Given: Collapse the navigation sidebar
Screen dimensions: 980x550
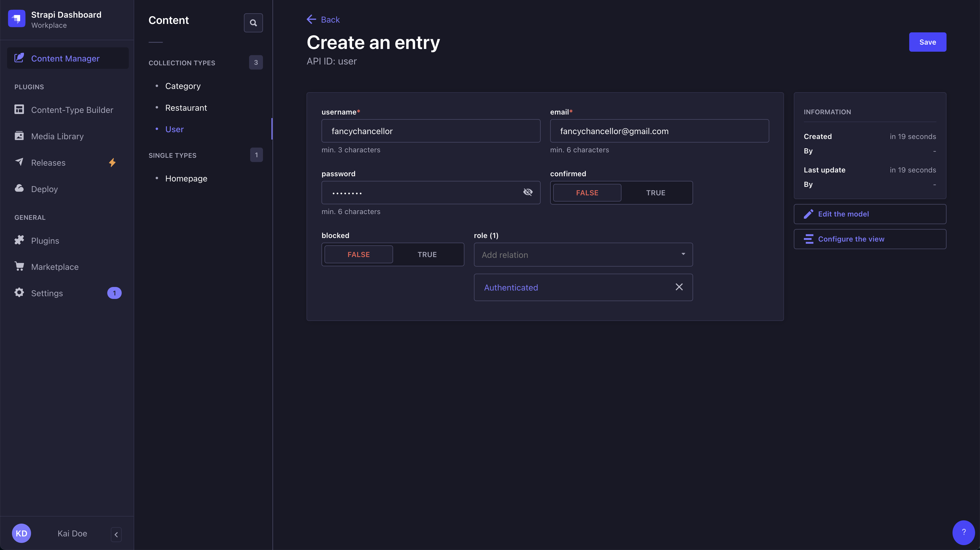Looking at the screenshot, I should point(116,534).
